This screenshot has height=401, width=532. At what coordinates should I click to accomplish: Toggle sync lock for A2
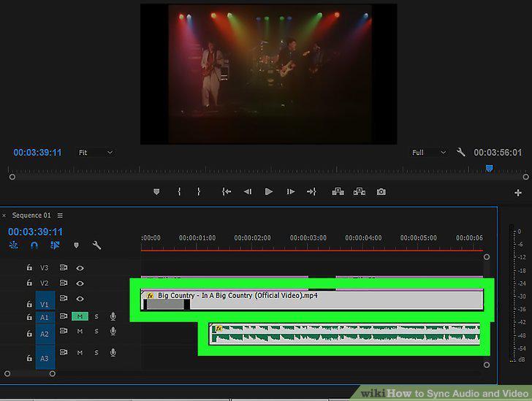tap(64, 330)
